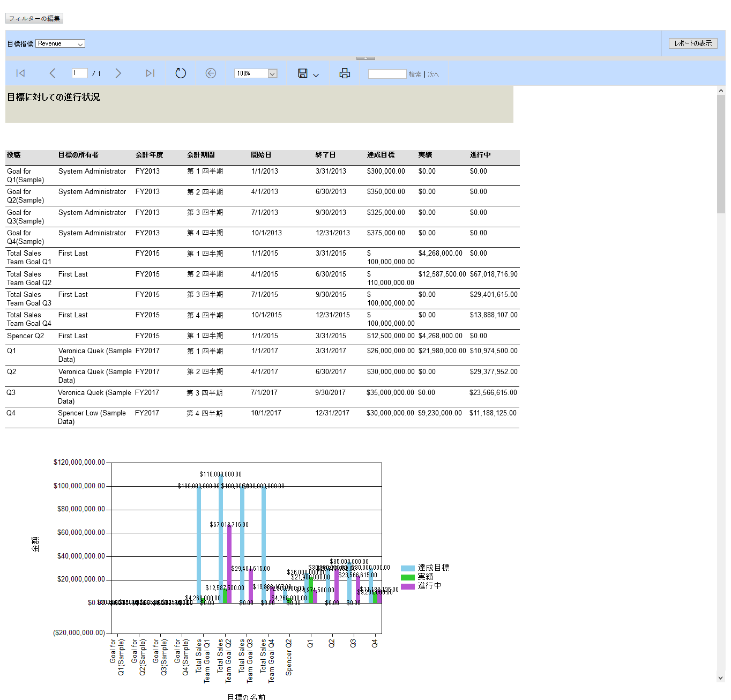Expand the export format arrow beside save icon
Image resolution: width=731 pixels, height=700 pixels.
[x=316, y=75]
